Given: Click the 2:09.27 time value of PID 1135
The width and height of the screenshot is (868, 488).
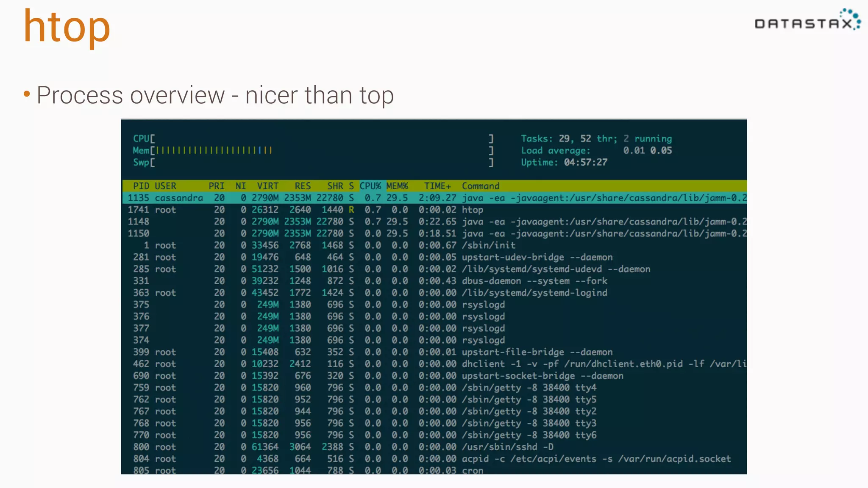Looking at the screenshot, I should (x=437, y=198).
